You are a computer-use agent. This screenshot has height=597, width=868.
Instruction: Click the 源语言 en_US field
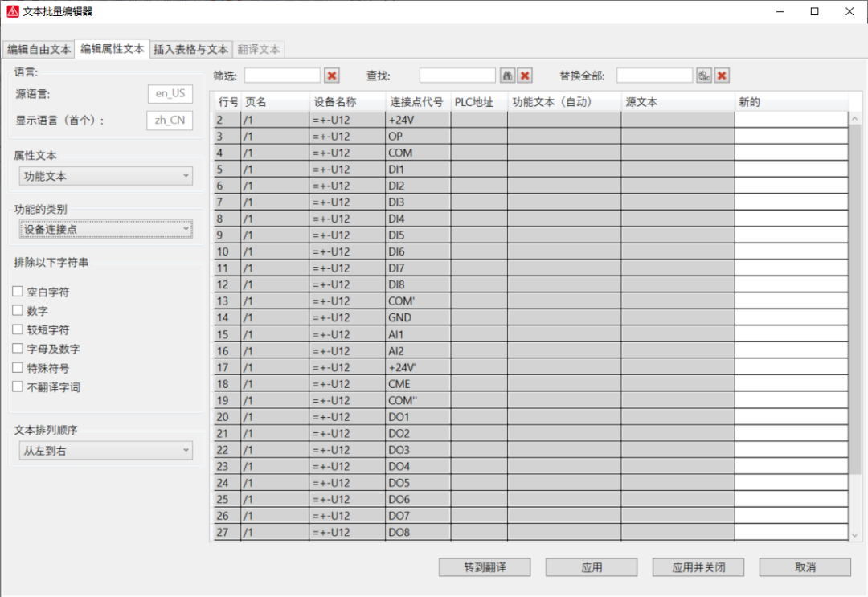[170, 93]
